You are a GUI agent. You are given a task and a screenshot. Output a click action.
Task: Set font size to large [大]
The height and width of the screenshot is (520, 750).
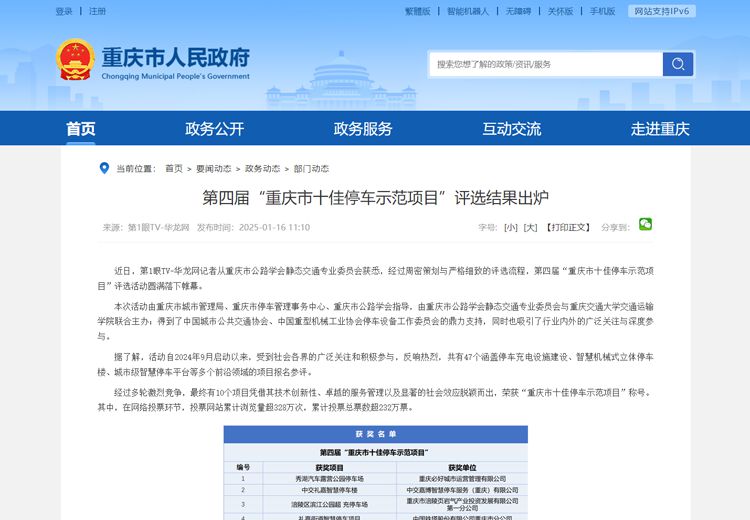pyautogui.click(x=530, y=227)
